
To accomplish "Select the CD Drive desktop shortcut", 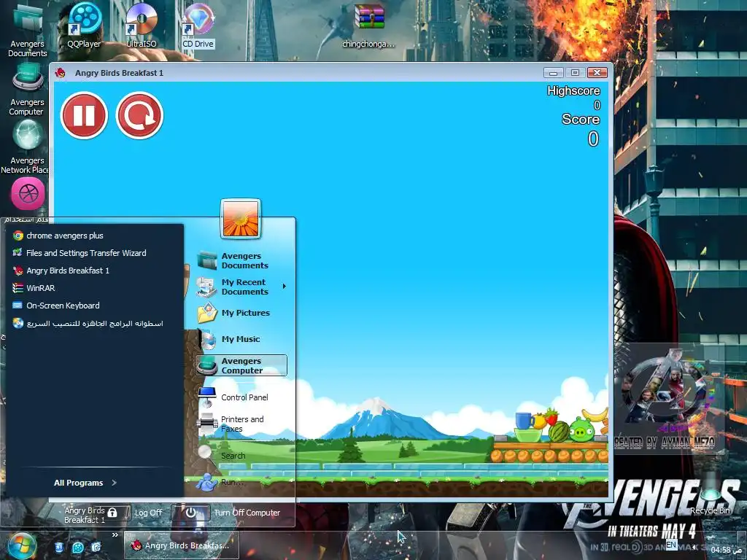I will (198, 26).
